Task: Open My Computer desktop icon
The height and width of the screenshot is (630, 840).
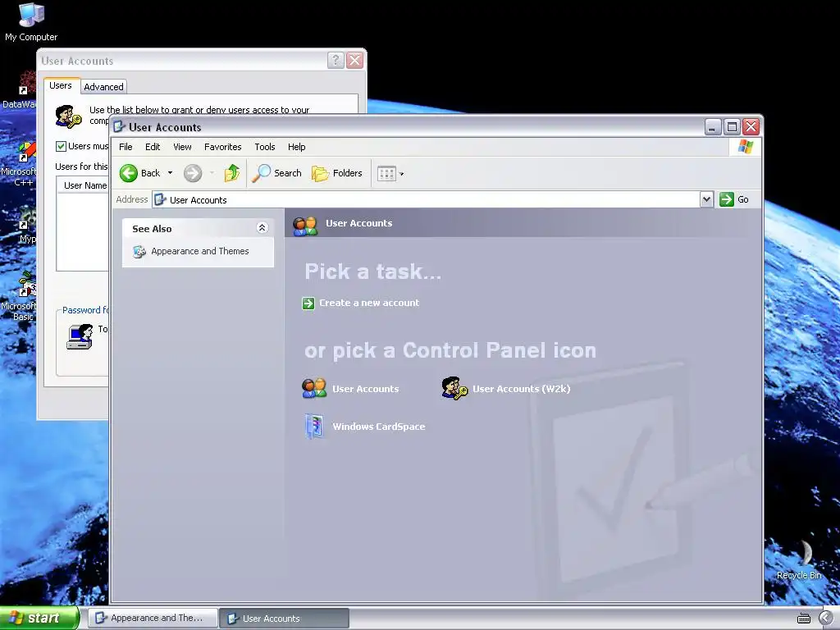Action: click(x=31, y=22)
